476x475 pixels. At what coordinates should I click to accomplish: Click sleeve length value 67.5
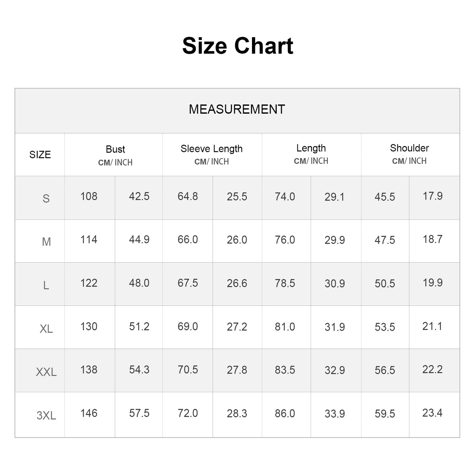tap(188, 283)
